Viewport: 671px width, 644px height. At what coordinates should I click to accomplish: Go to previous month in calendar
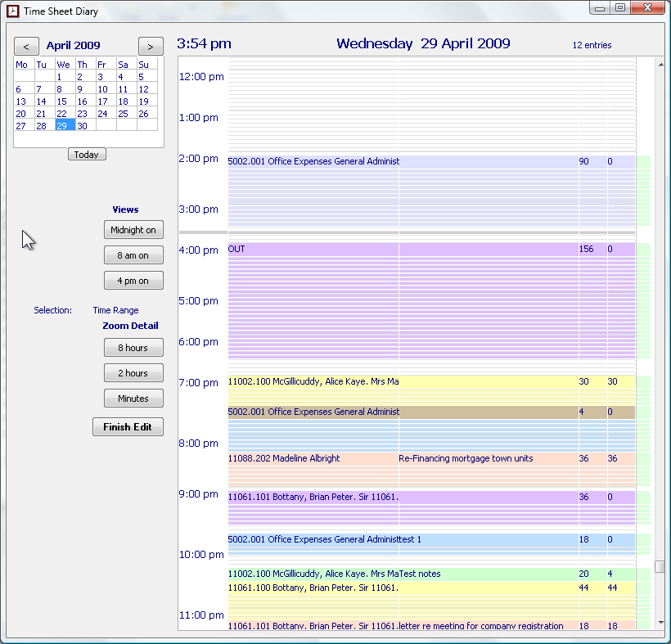point(26,46)
